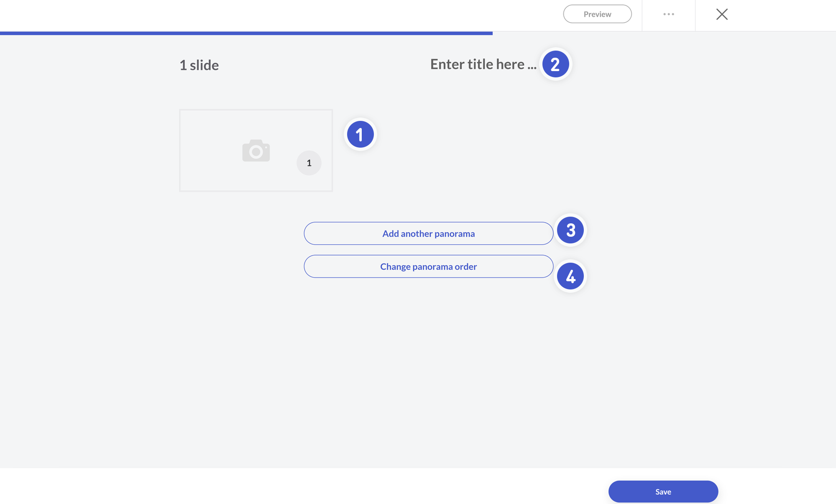The width and height of the screenshot is (836, 504).
Task: Open the three-dot more options menu
Action: [x=668, y=14]
